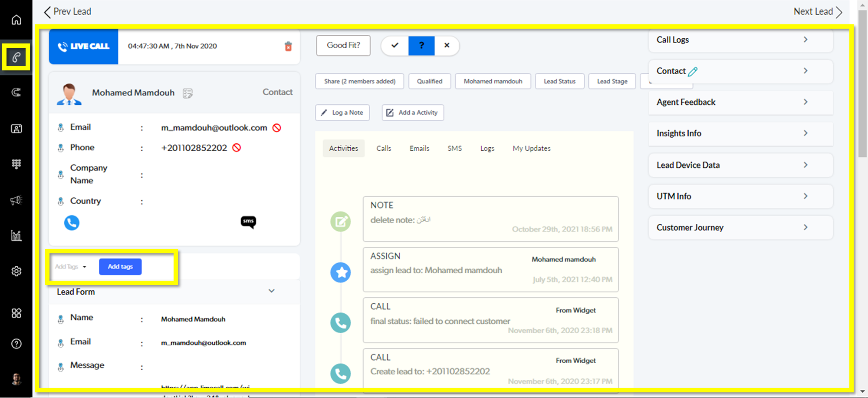This screenshot has height=398, width=868.
Task: Open the help question mark icon
Action: tap(16, 344)
